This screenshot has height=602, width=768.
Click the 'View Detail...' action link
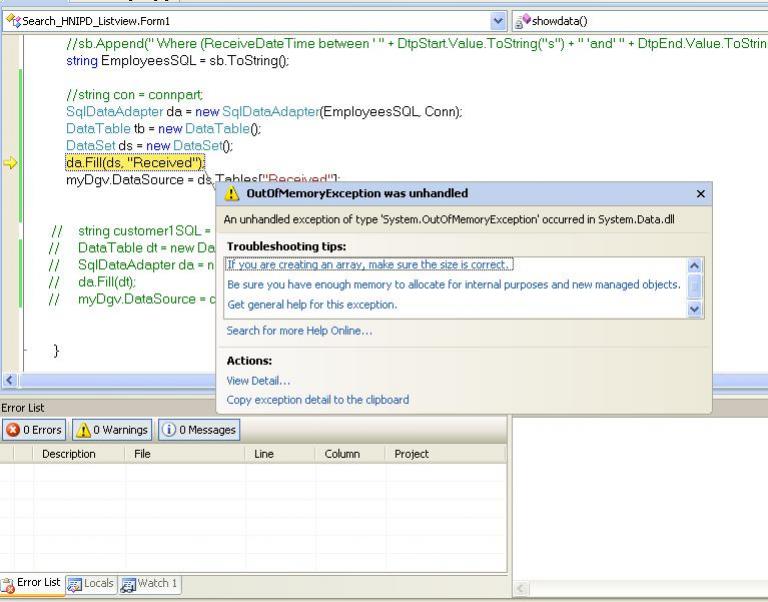tap(258, 380)
